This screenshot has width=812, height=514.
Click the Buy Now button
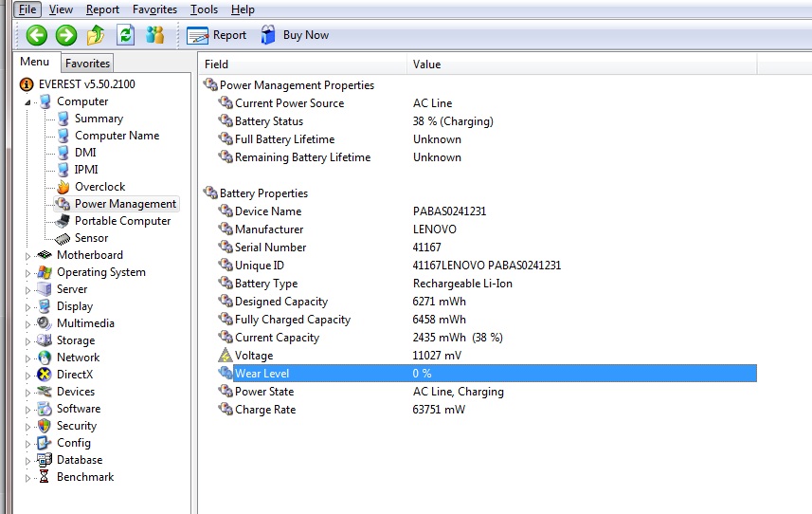point(295,35)
